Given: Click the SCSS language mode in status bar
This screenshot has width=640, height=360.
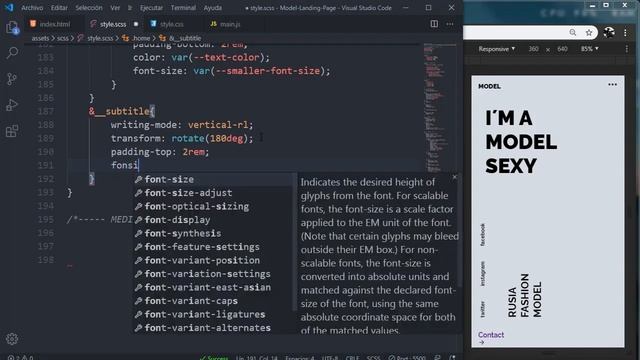Looking at the screenshot, I should point(373,357).
